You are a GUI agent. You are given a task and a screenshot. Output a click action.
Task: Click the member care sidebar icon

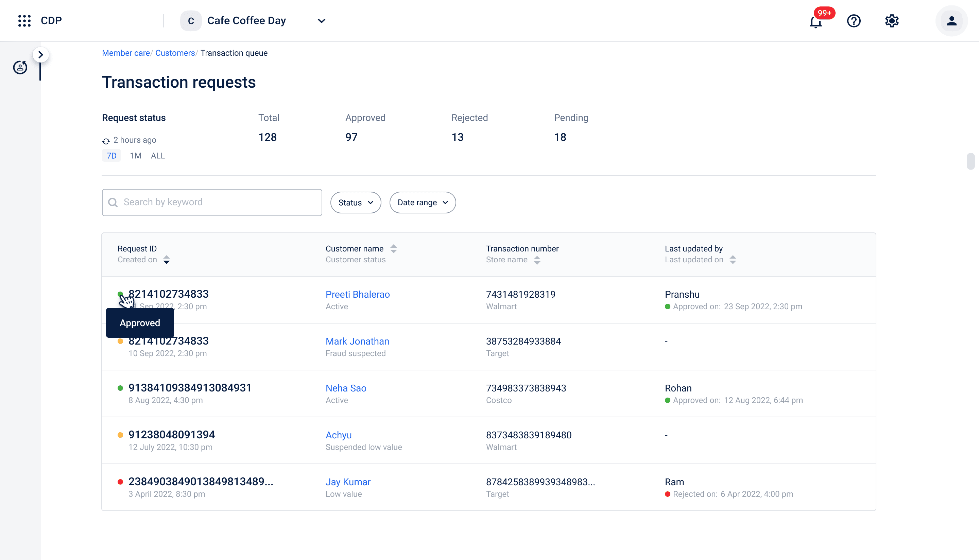pyautogui.click(x=20, y=67)
